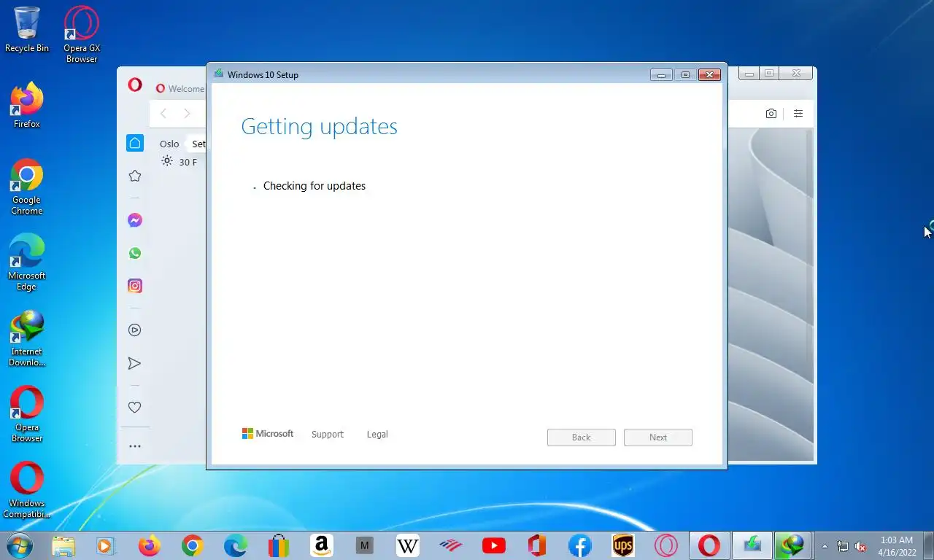This screenshot has height=560, width=934.
Task: Open Easy Setup sliders icon in Opera
Action: pyautogui.click(x=798, y=114)
